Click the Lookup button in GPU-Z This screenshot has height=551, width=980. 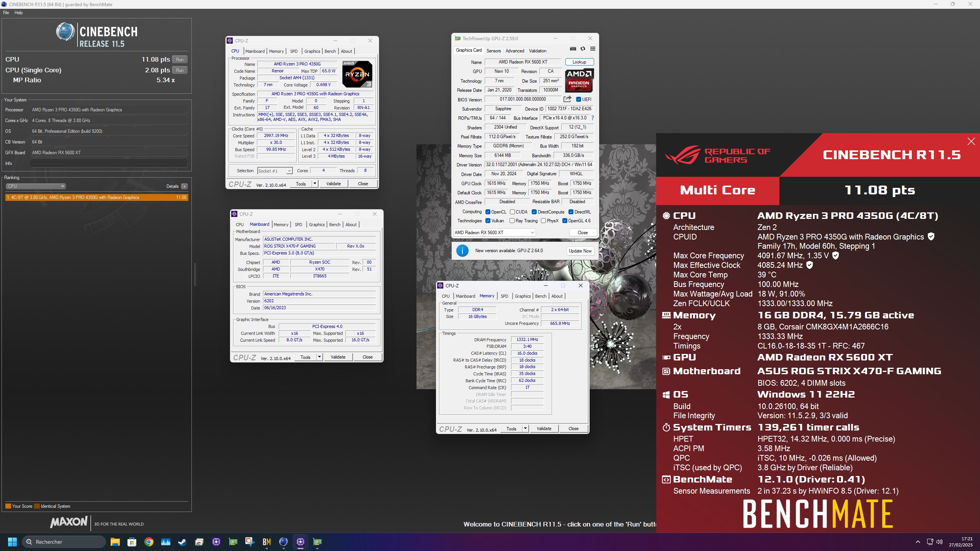coord(579,62)
